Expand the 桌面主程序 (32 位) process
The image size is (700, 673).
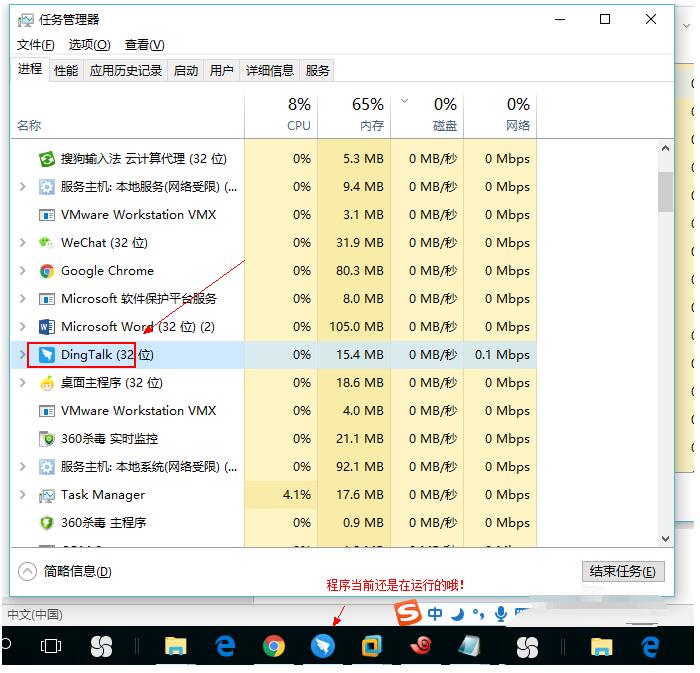click(x=22, y=383)
